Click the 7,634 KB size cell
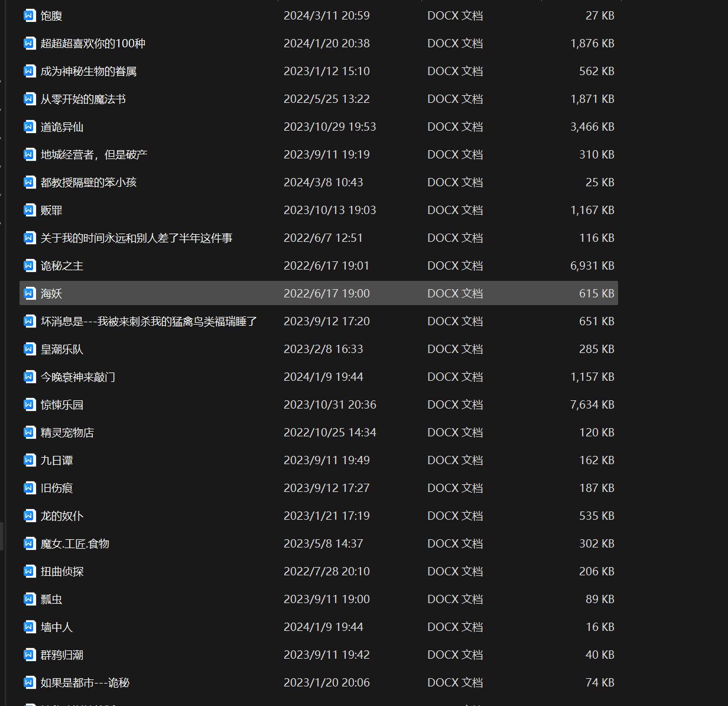 [x=592, y=404]
